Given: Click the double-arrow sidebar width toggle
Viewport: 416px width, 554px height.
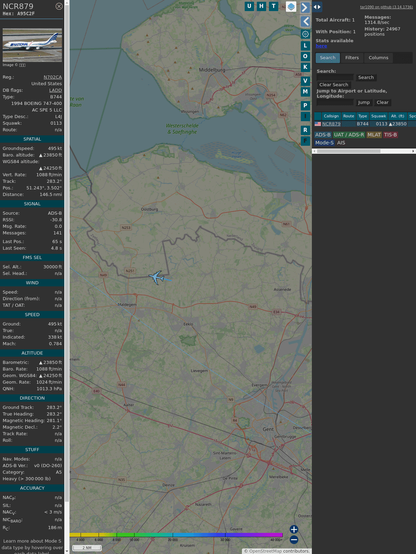Looking at the screenshot, I should tap(317, 7).
